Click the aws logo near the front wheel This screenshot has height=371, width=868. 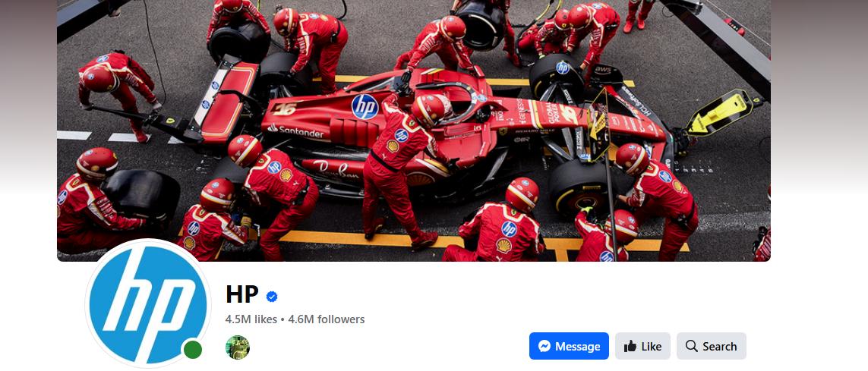(602, 71)
